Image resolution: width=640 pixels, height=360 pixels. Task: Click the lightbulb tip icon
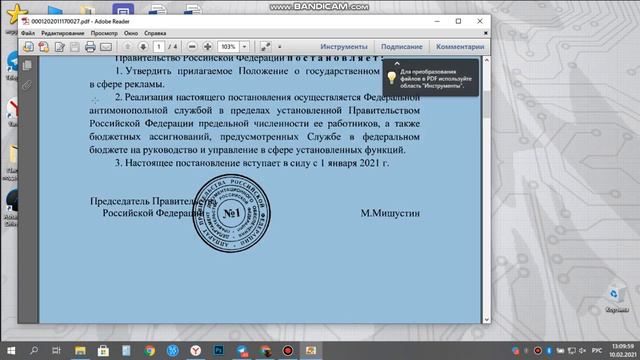point(391,78)
